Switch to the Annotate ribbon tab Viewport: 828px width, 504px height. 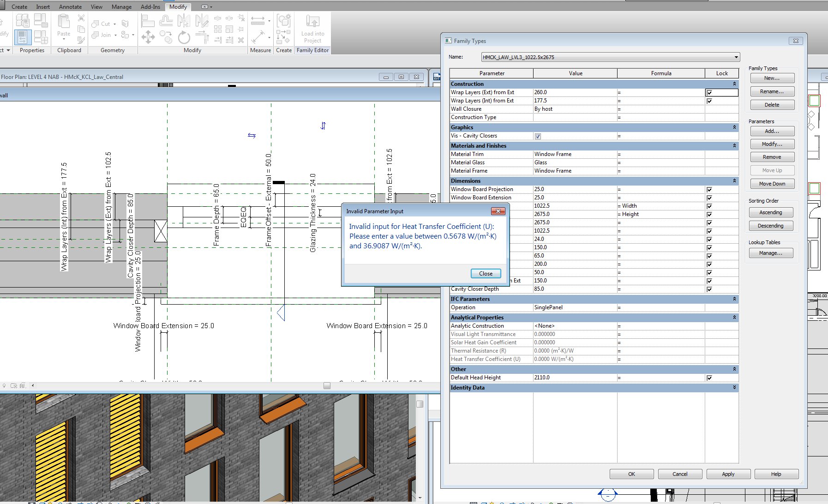[x=70, y=7]
